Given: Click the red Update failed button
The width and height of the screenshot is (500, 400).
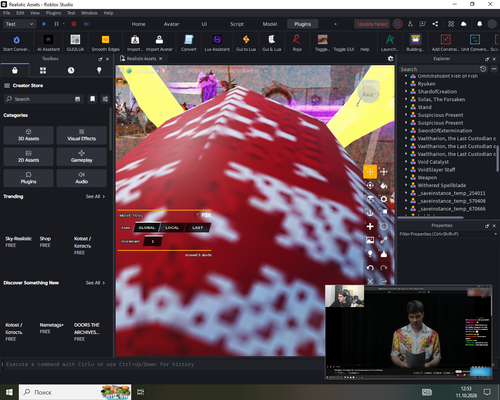Looking at the screenshot, I should click(372, 24).
